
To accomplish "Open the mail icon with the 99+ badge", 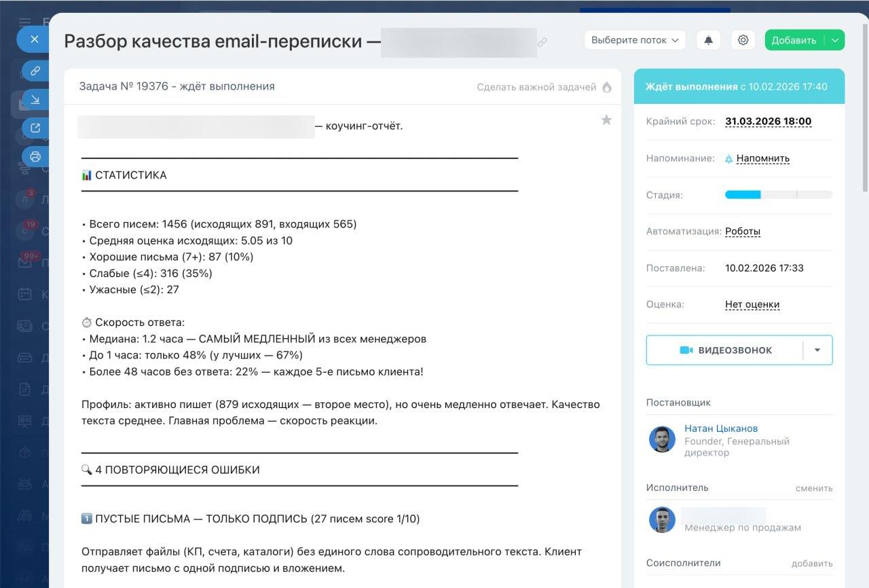I will tap(25, 262).
